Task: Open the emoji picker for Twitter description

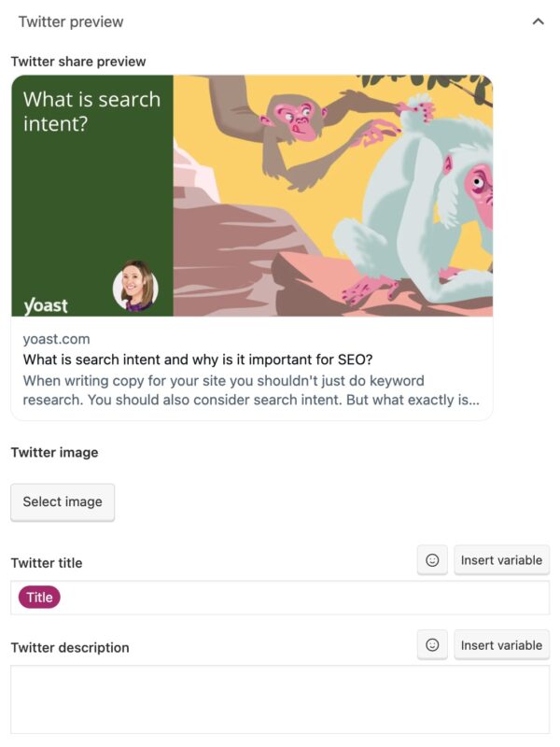Action: pyautogui.click(x=431, y=644)
